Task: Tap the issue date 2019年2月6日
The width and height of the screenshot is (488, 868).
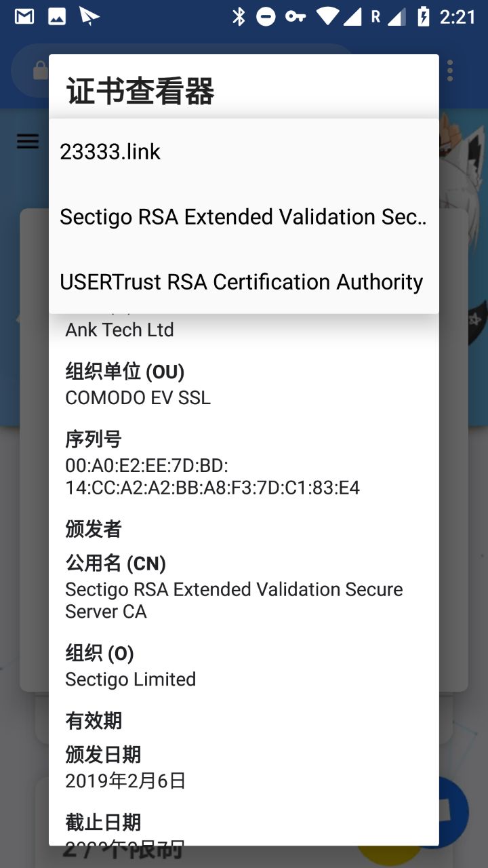Action: pos(125,781)
